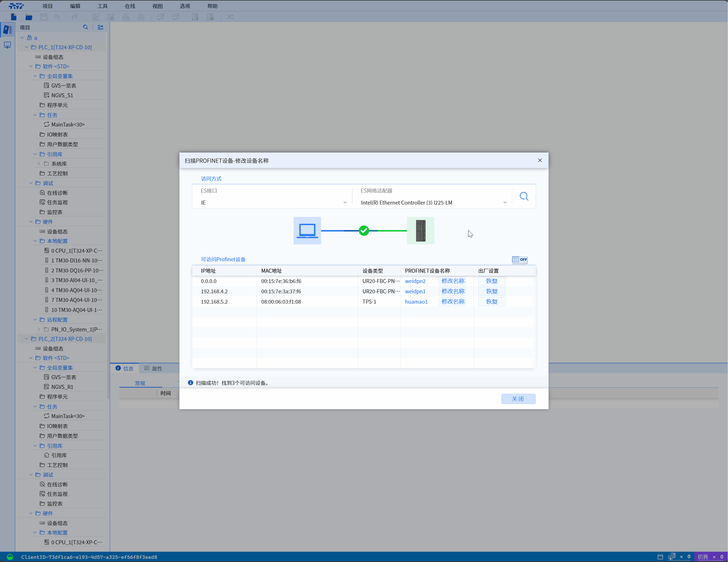The image size is (728, 562).
Task: Select the 192.168.4.2 device row
Action: (x=214, y=291)
